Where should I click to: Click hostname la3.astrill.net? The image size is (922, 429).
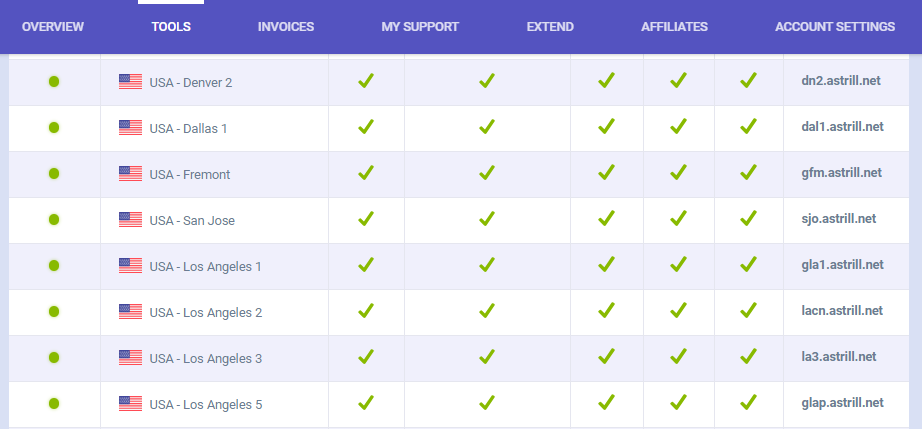pos(839,357)
